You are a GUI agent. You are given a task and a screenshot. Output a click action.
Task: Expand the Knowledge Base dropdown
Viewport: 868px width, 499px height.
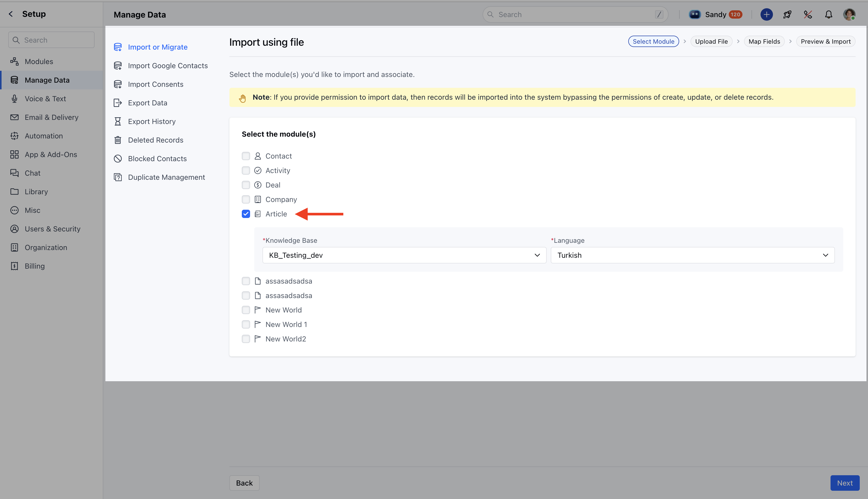(404, 255)
